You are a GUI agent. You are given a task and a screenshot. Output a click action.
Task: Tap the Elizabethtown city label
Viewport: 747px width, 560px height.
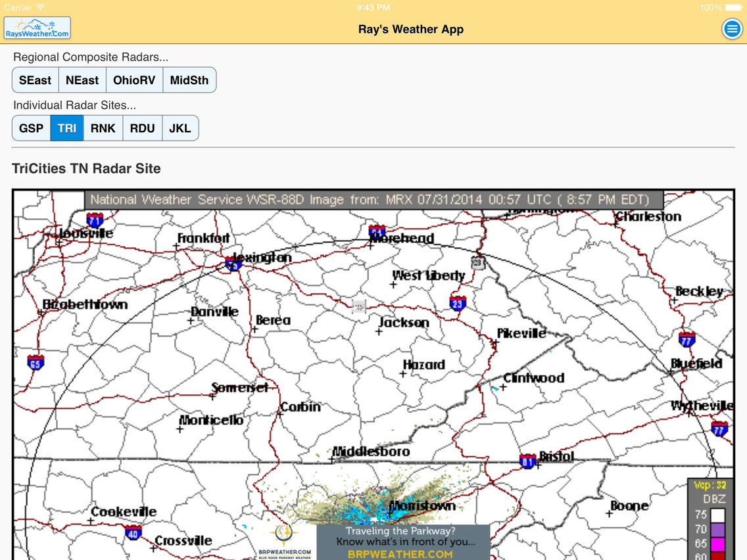[x=85, y=304]
